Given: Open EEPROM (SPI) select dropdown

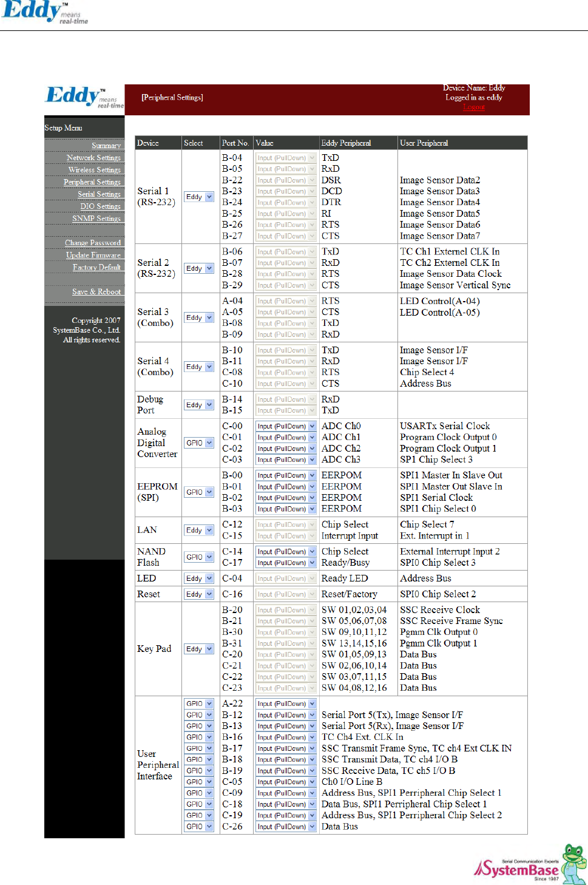Looking at the screenshot, I should pos(199,492).
